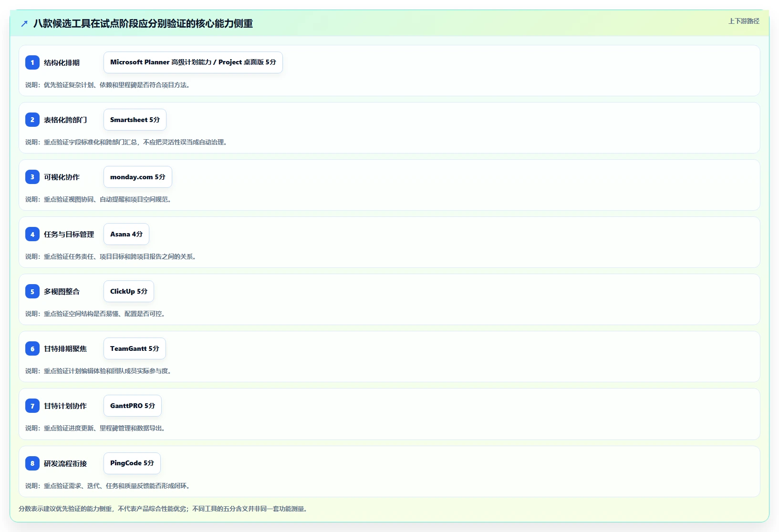Click the note 重点验证字段标准化和跨部门汇总
This screenshot has height=532, width=779.
(127, 142)
